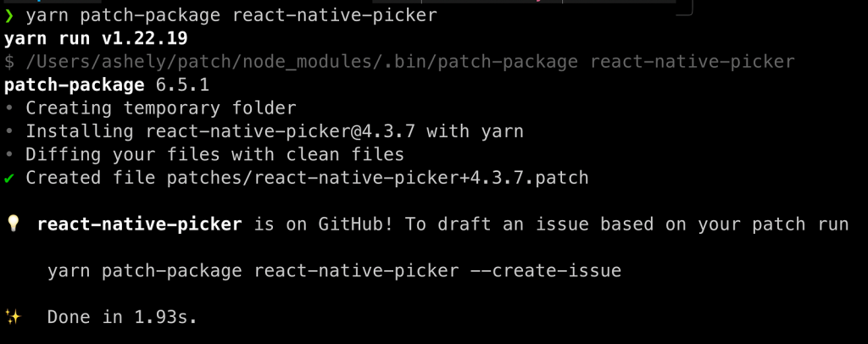Viewport: 868px width, 344px height.
Task: Click the yarn run v1.22.19 line
Action: point(96,39)
